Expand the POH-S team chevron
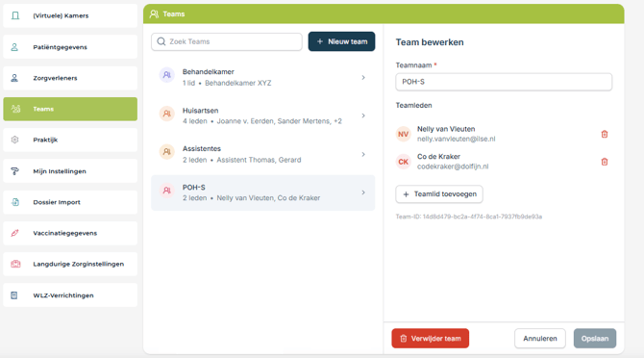This screenshot has width=644, height=358. click(363, 192)
